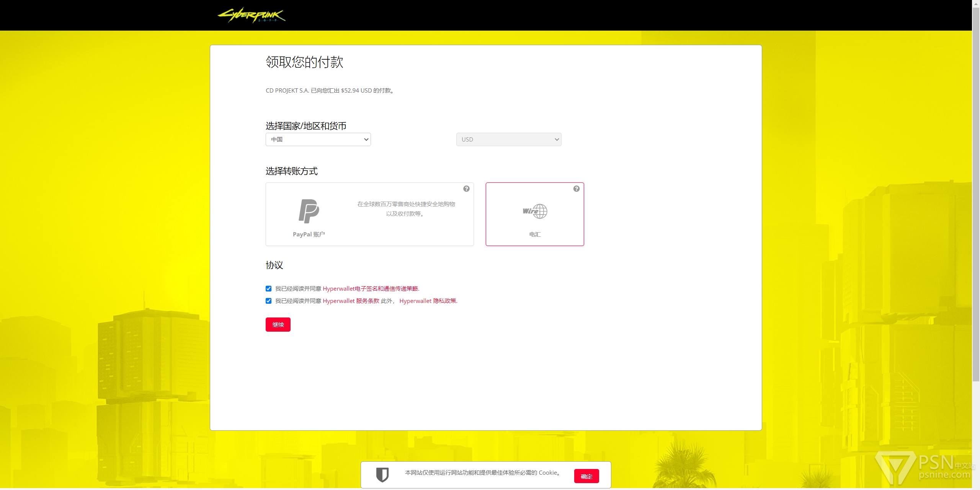Select the 电汇 wire transfer card
The height and width of the screenshot is (490, 980).
[535, 234]
